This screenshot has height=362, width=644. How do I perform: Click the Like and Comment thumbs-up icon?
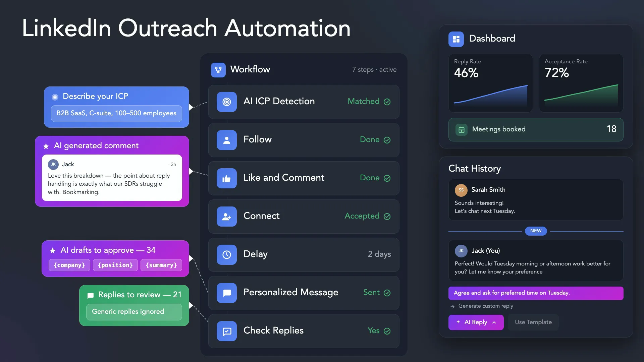[x=227, y=178]
